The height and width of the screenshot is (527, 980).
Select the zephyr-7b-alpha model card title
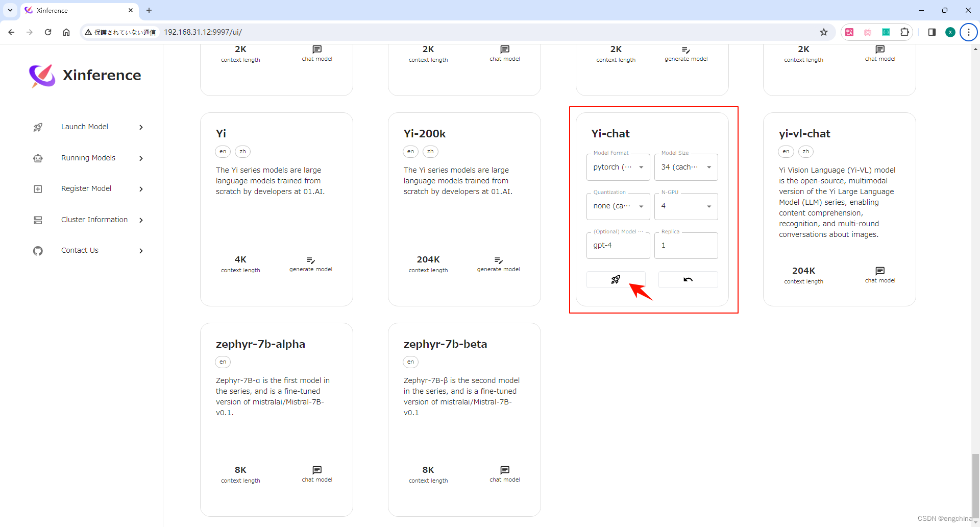(x=260, y=344)
